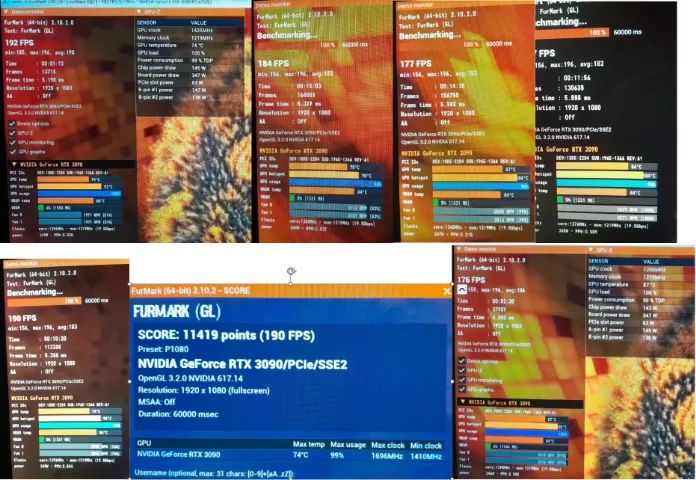Click the rotation handle above the SCORE window

coord(291,271)
